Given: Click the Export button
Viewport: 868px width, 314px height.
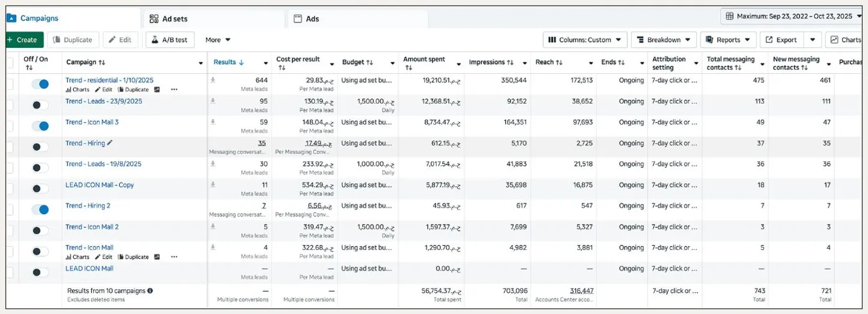Looking at the screenshot, I should (782, 40).
